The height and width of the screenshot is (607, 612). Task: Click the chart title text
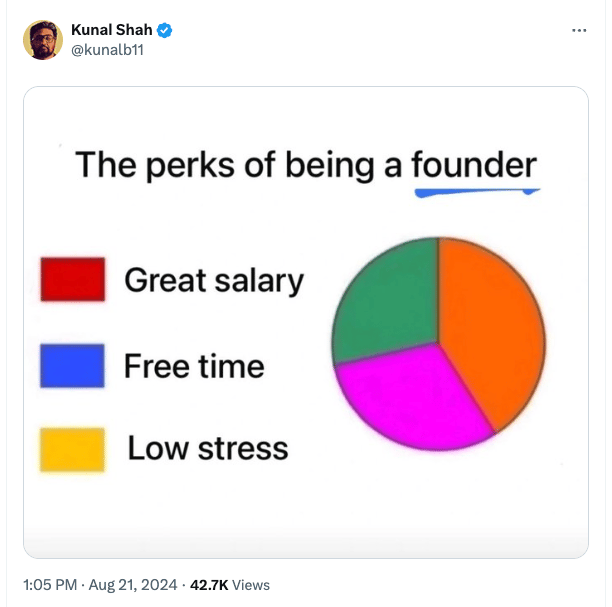click(306, 166)
